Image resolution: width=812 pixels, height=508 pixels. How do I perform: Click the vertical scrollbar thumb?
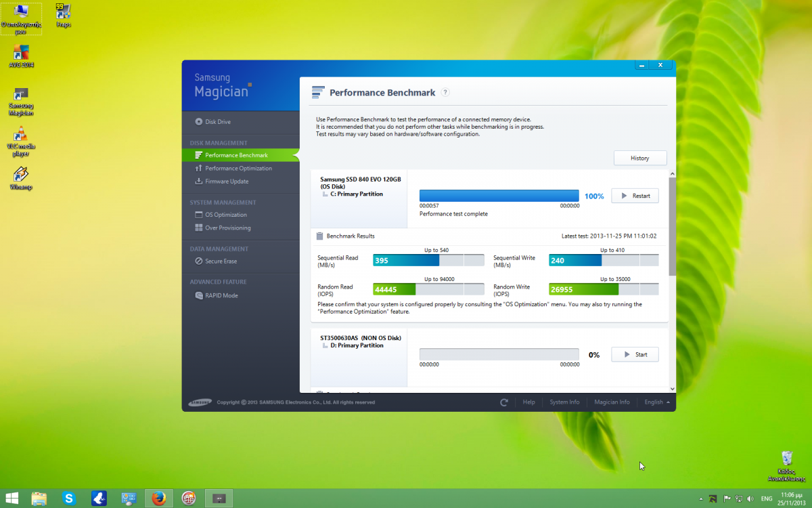tap(672, 227)
